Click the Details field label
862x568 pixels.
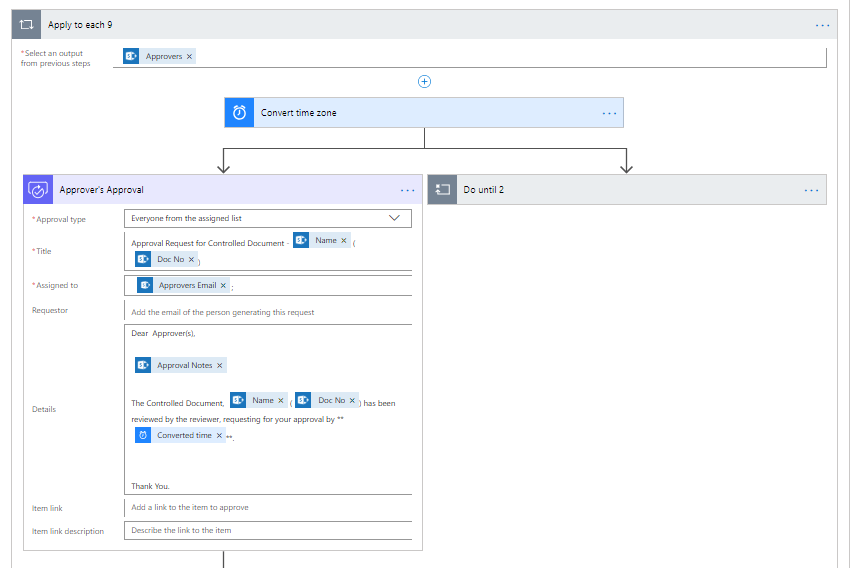[44, 410]
